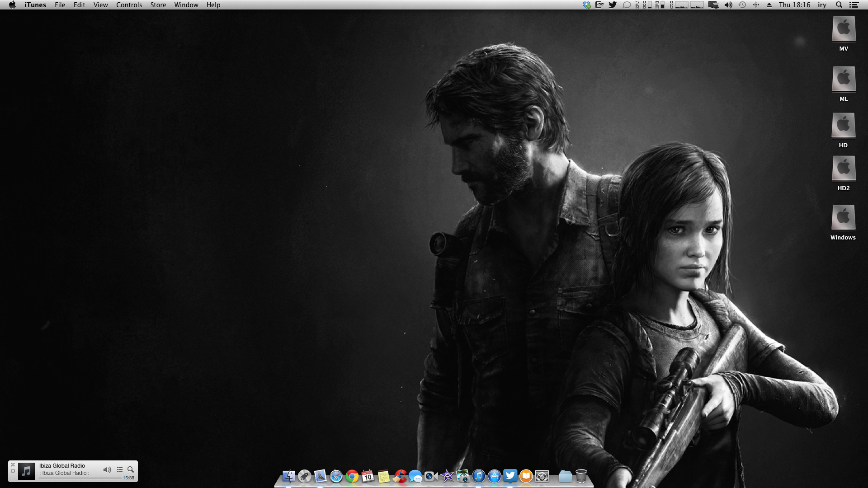
Task: Click the Eject icon in menu bar
Action: [769, 5]
